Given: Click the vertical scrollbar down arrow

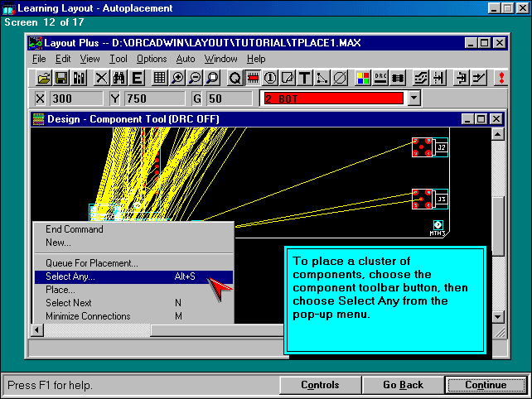Looking at the screenshot, I should click(497, 316).
